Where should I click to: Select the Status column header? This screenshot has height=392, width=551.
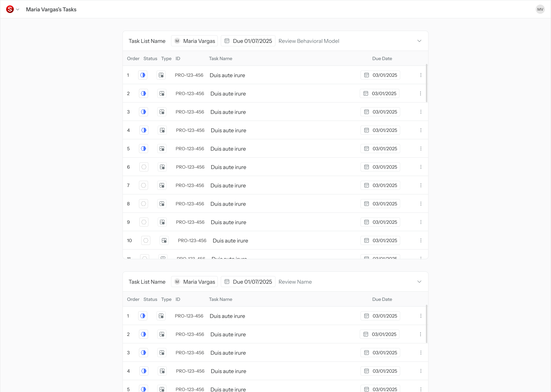coord(150,58)
